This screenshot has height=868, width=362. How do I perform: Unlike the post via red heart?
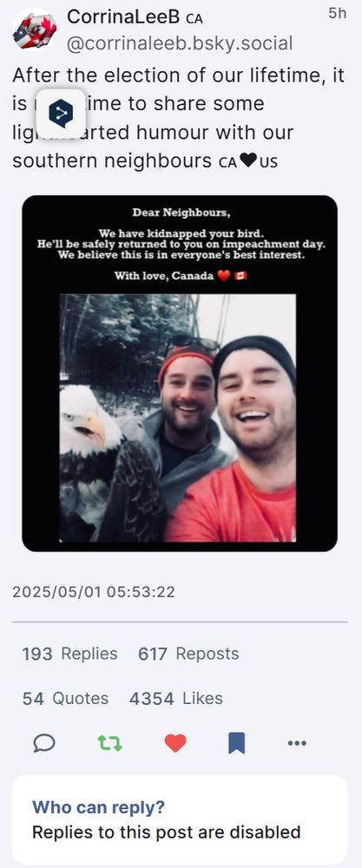pyautogui.click(x=175, y=743)
